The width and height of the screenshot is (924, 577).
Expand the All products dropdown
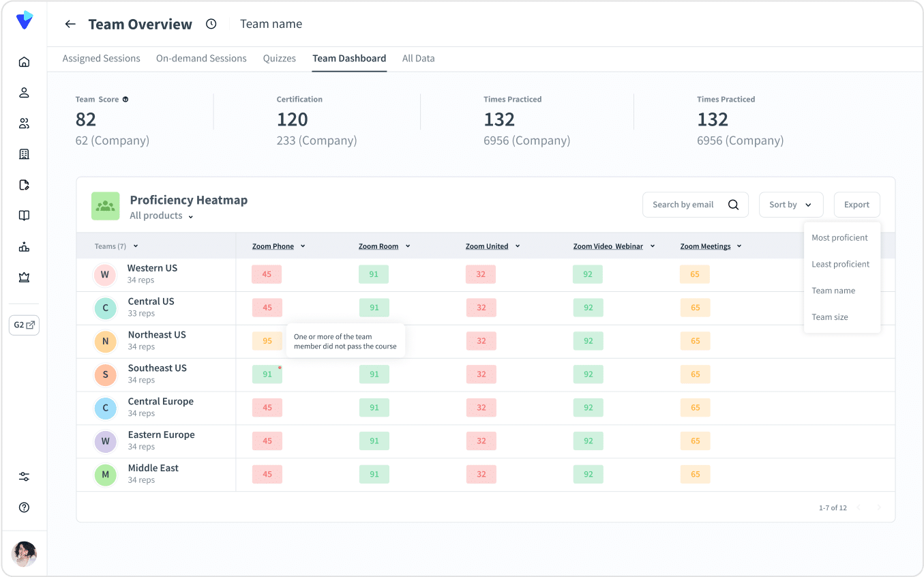tap(162, 216)
